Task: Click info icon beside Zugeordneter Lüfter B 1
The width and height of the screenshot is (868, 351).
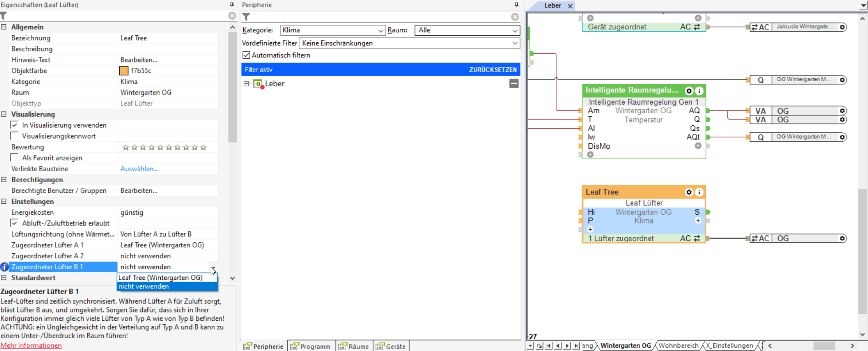Action: tap(5, 267)
